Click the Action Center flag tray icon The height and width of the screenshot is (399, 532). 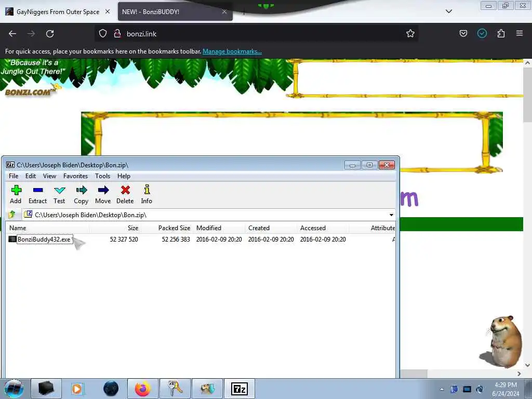[454, 389]
